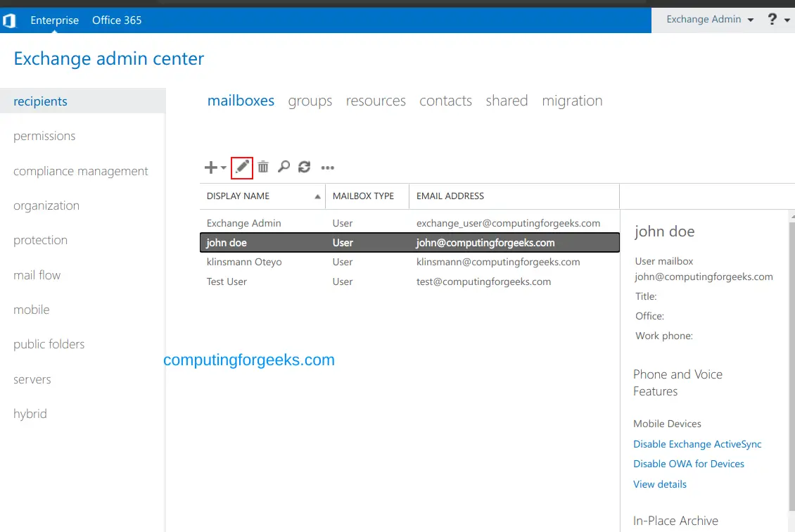
Task: Expand the Exchange Admin account dropdown
Action: [709, 20]
